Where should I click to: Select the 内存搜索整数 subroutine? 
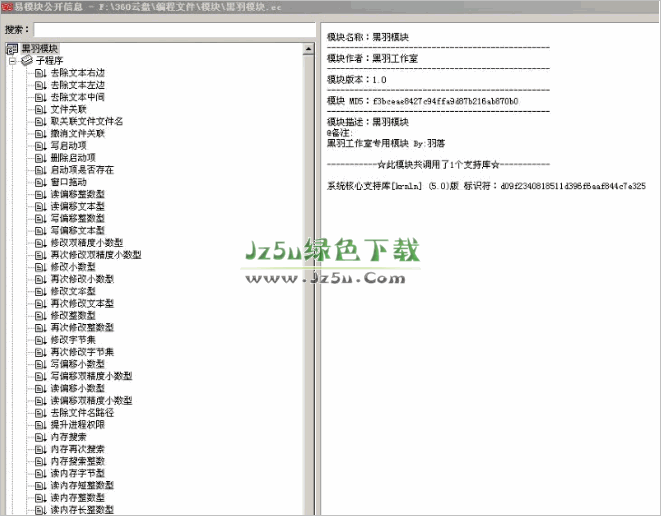point(78,461)
